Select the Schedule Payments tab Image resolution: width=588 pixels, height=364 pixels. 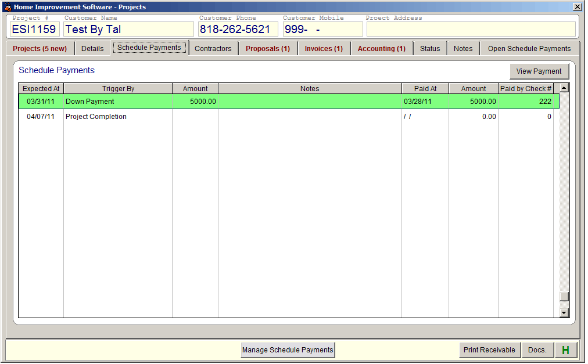[149, 48]
